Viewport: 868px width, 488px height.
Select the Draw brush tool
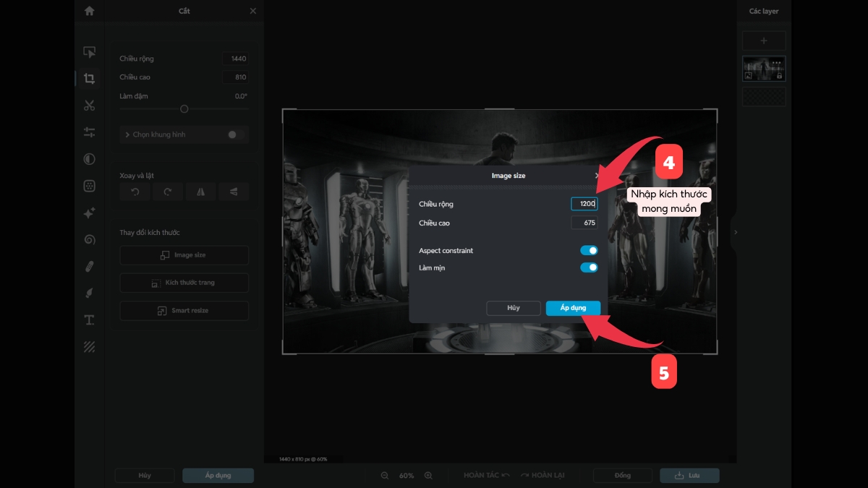pyautogui.click(x=90, y=293)
